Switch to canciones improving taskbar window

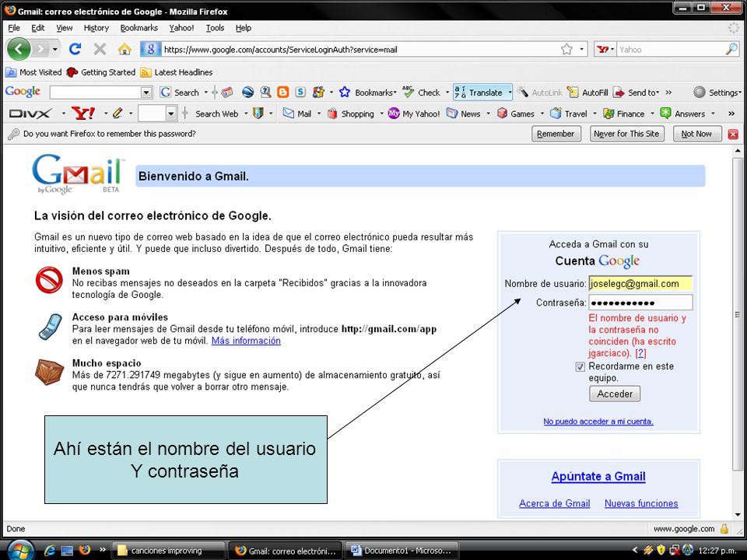pyautogui.click(x=168, y=551)
